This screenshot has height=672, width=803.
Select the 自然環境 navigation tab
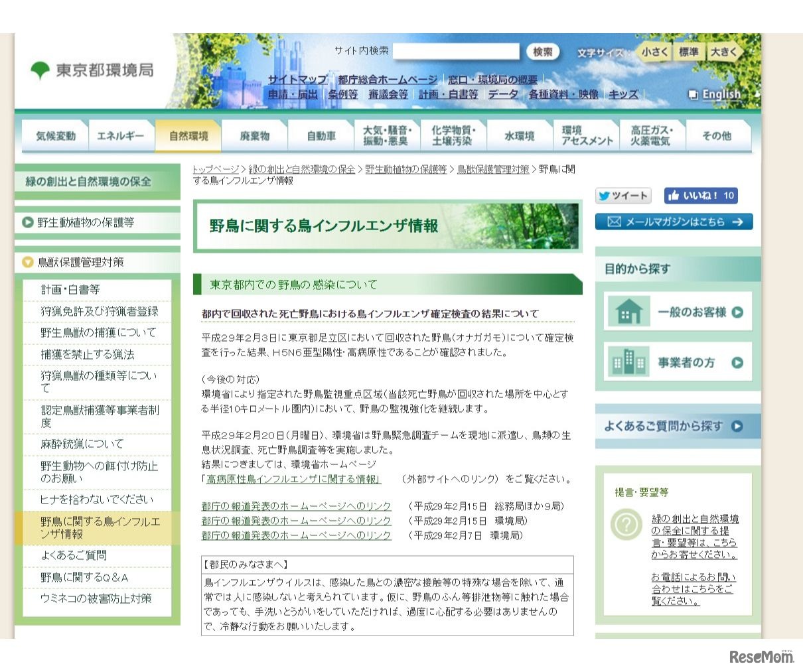(x=188, y=135)
